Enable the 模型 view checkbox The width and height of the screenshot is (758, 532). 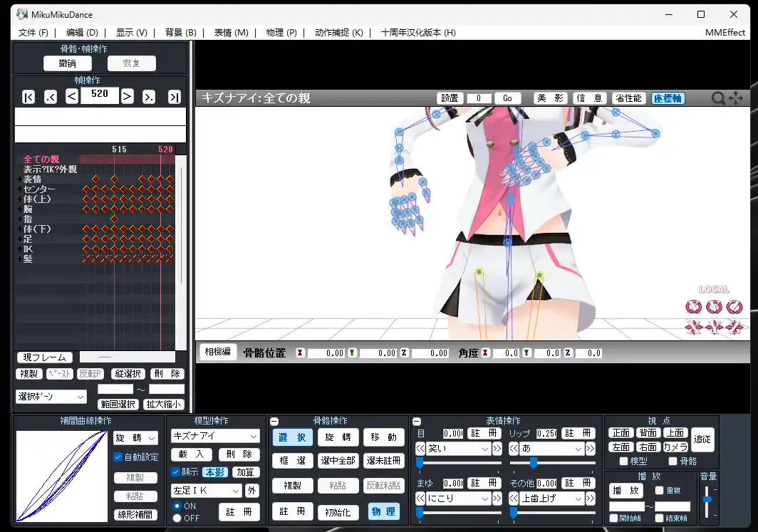[623, 461]
